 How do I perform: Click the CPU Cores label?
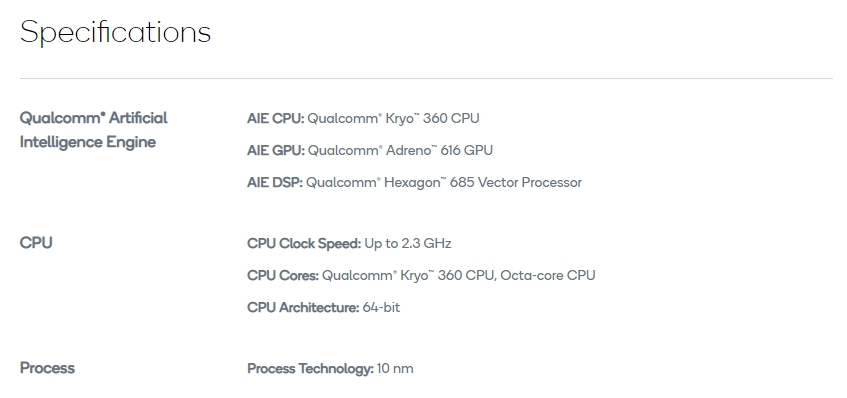(x=283, y=275)
